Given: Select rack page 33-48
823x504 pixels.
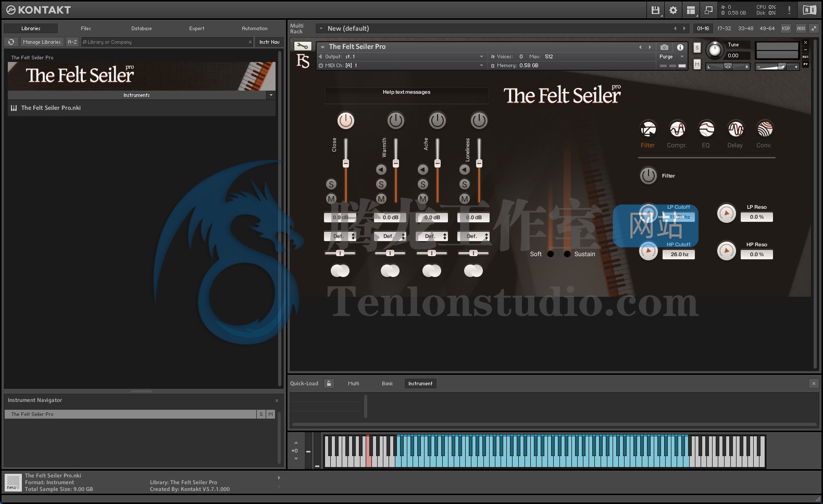Looking at the screenshot, I should (746, 29).
